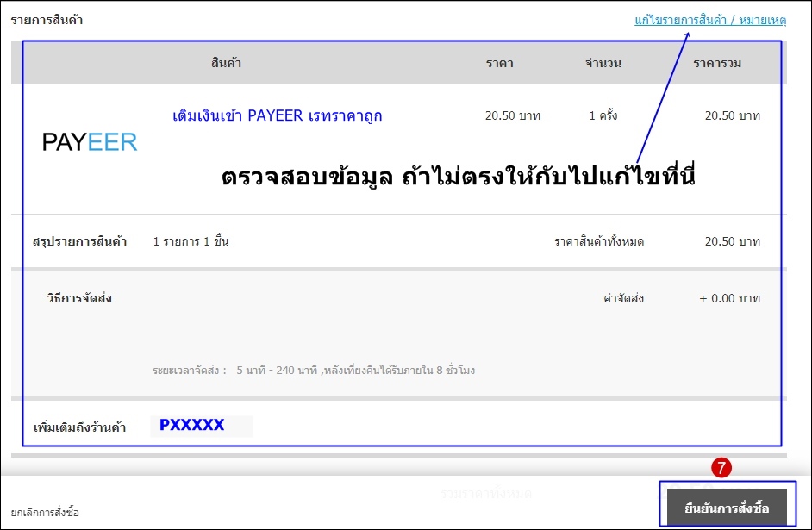Click the เพิ่มเติมถึงร้านค้า label
Image resolution: width=812 pixels, height=530 pixels.
[79, 427]
